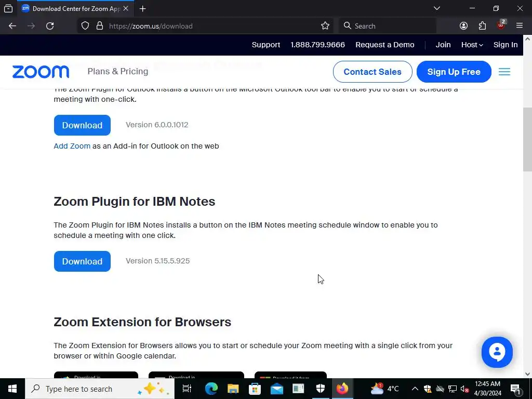Open a new tab with the plus button
This screenshot has height=399, width=532.
click(143, 9)
